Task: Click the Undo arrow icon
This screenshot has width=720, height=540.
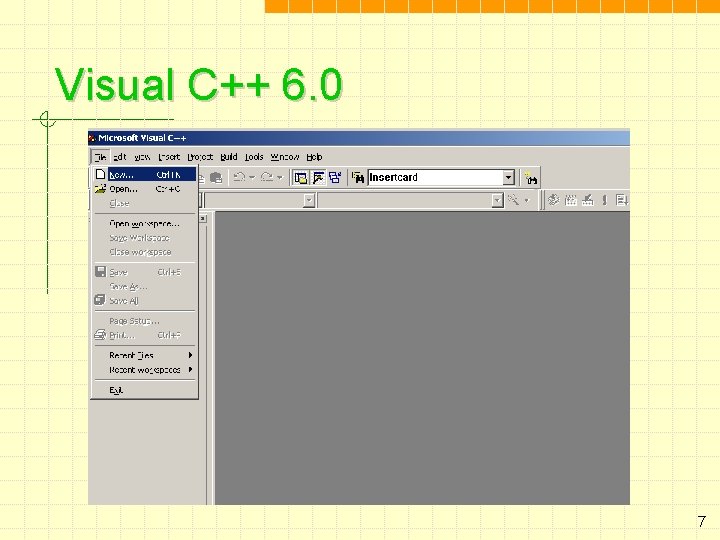Action: coord(239,177)
